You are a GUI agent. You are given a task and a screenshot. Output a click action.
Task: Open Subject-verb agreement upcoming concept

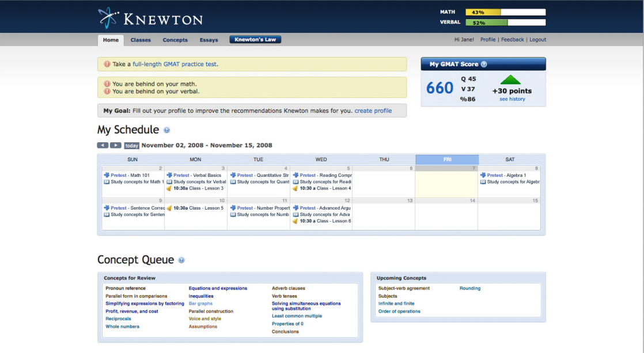click(x=404, y=288)
